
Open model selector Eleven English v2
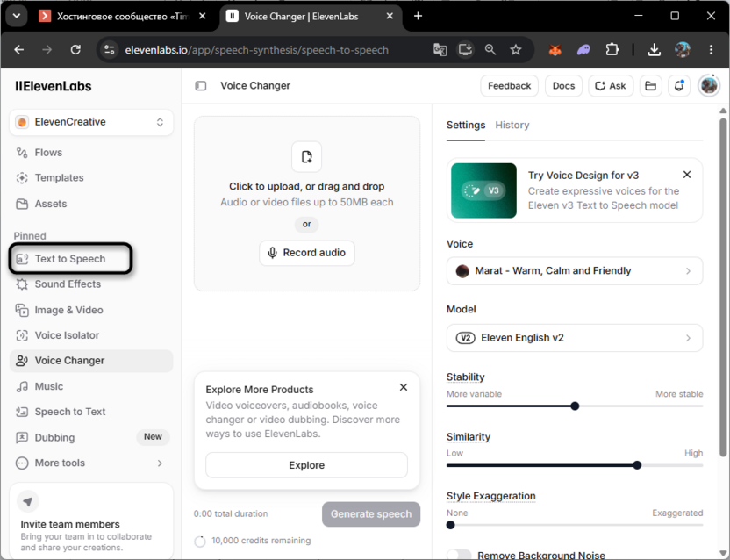pos(575,338)
